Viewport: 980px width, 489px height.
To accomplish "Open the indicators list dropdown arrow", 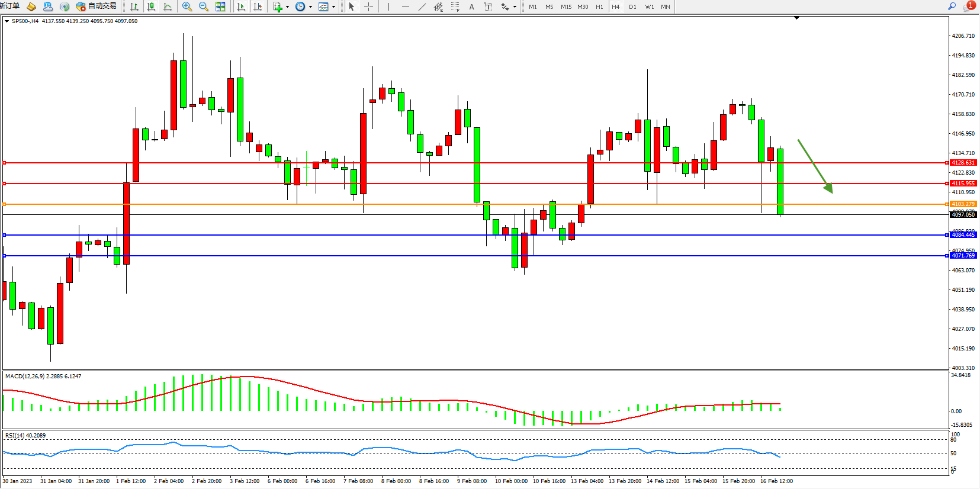I will click(x=287, y=7).
